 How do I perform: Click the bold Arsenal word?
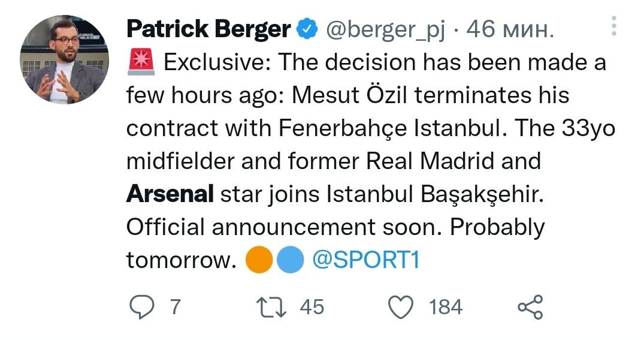[170, 194]
